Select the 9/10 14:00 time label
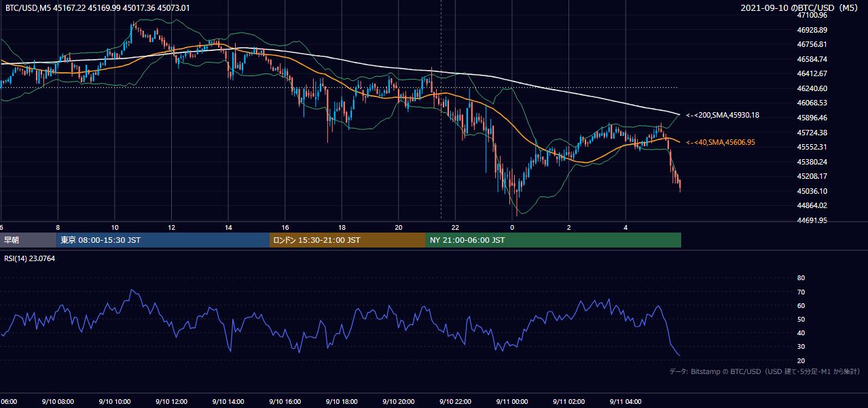 click(228, 402)
